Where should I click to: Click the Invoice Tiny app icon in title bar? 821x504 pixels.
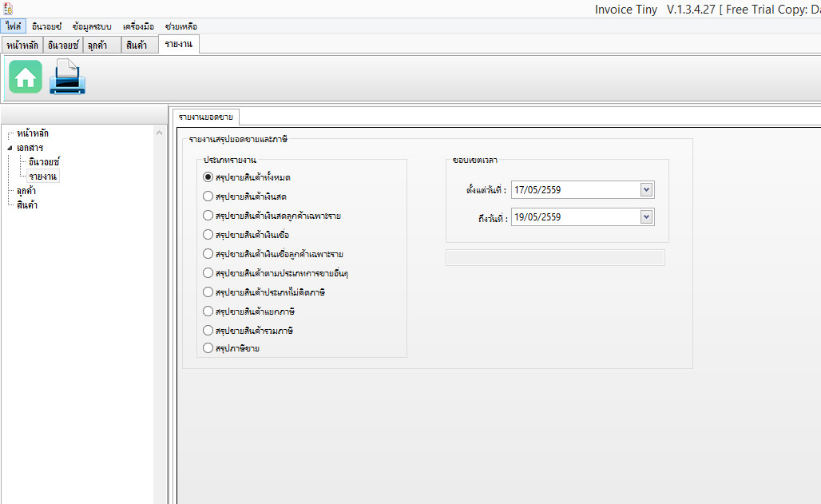click(x=8, y=8)
